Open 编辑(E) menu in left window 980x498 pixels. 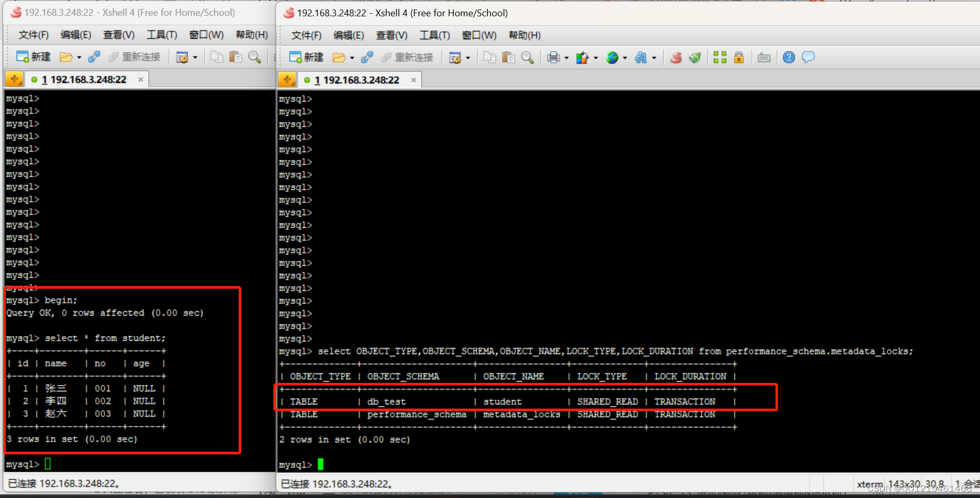[76, 35]
